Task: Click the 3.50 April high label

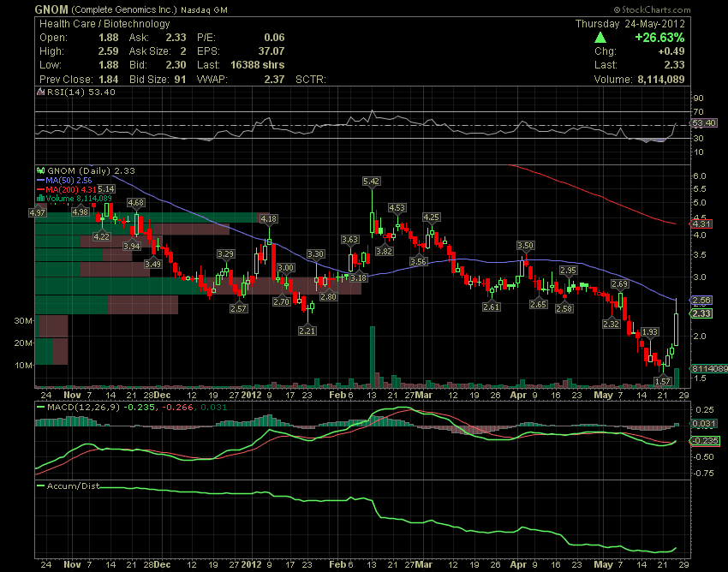Action: [x=525, y=245]
